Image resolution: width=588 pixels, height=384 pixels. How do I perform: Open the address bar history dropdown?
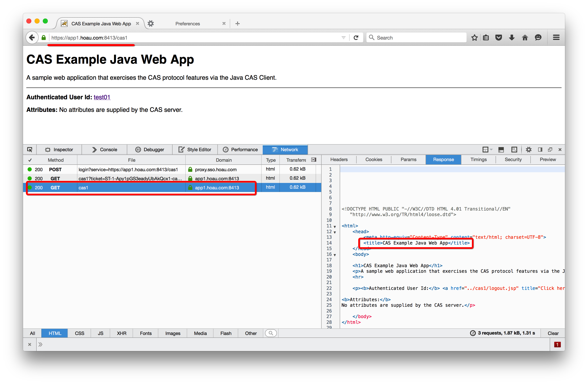[x=343, y=37]
